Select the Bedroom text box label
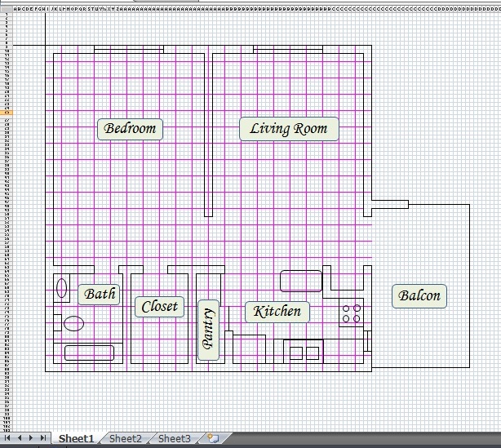The height and width of the screenshot is (448, 501). click(130, 129)
